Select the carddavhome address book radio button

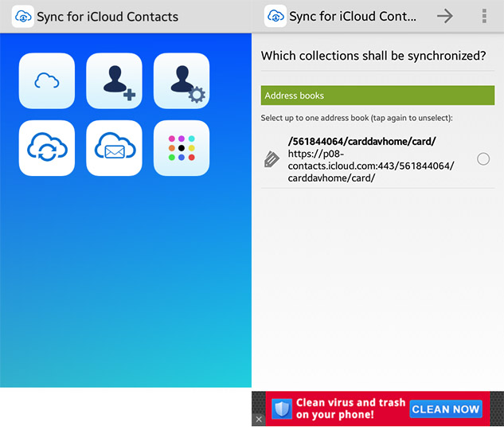point(483,159)
